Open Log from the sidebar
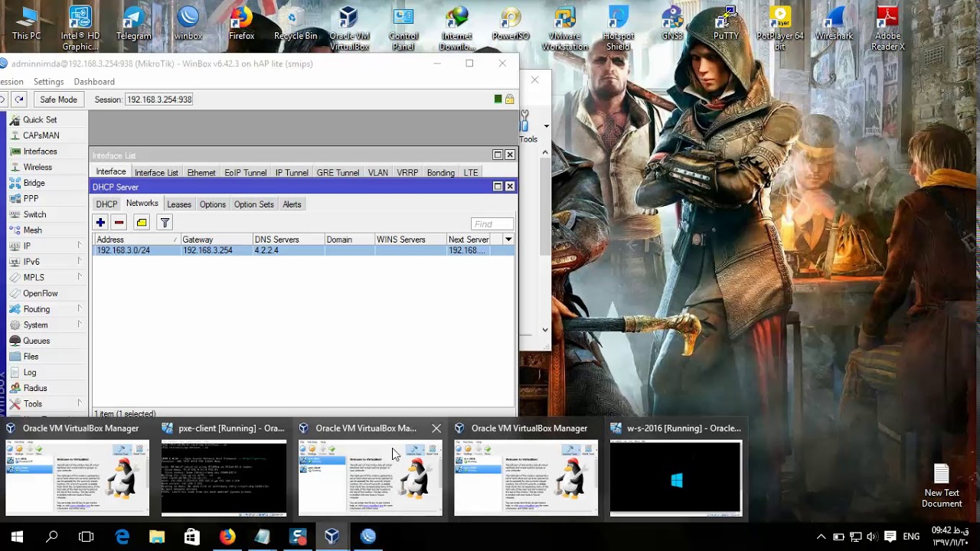Image resolution: width=980 pixels, height=551 pixels. tap(30, 372)
